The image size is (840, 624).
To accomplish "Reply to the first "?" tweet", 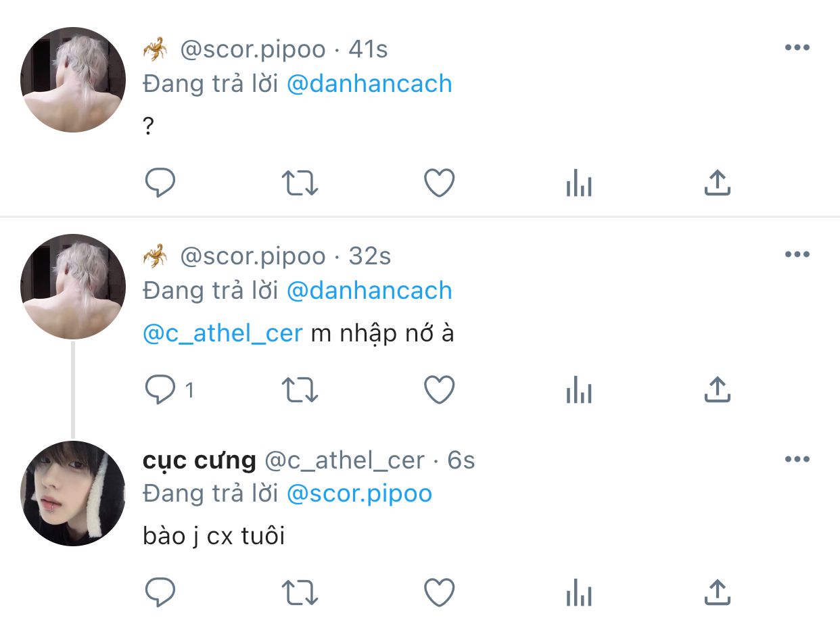I will 160,183.
